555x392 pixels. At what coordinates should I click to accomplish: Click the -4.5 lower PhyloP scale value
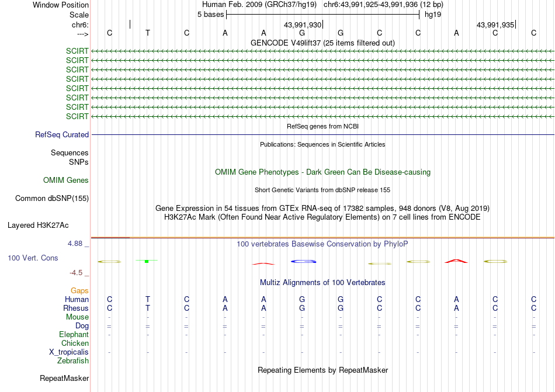(x=76, y=272)
